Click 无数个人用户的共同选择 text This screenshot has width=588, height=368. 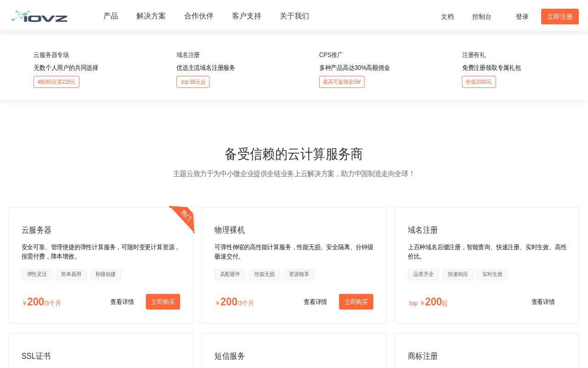[66, 68]
